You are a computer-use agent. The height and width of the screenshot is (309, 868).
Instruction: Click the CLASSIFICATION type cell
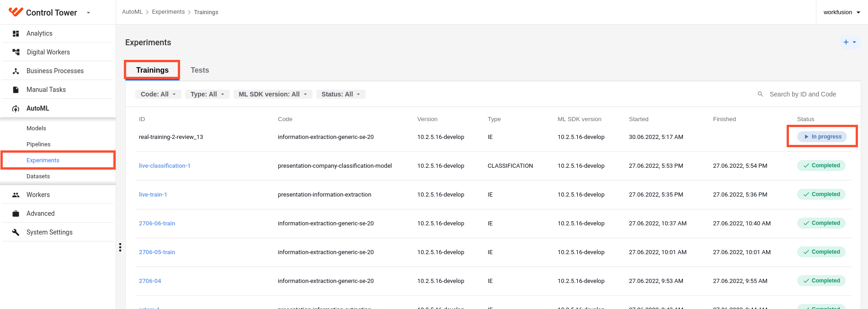click(x=510, y=166)
